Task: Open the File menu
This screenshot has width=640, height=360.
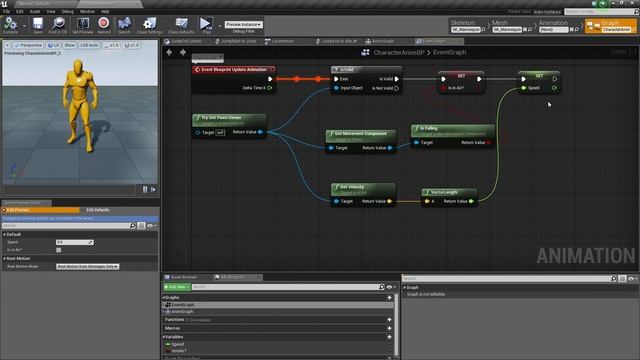Action: click(x=7, y=11)
